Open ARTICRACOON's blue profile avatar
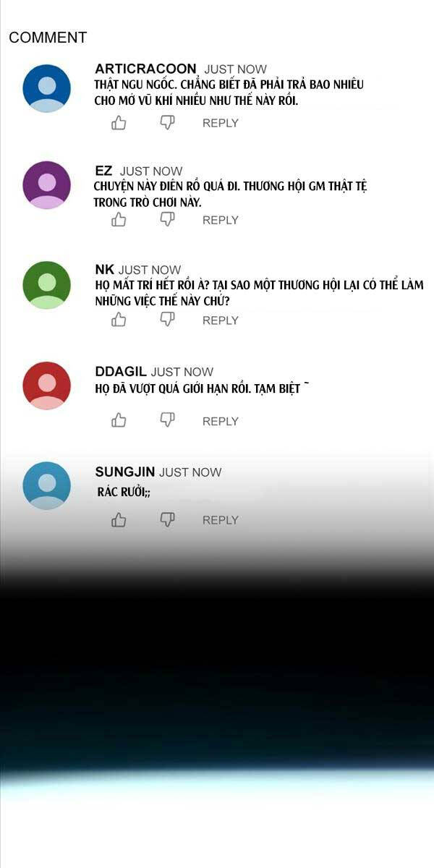The width and height of the screenshot is (434, 868). [x=47, y=88]
